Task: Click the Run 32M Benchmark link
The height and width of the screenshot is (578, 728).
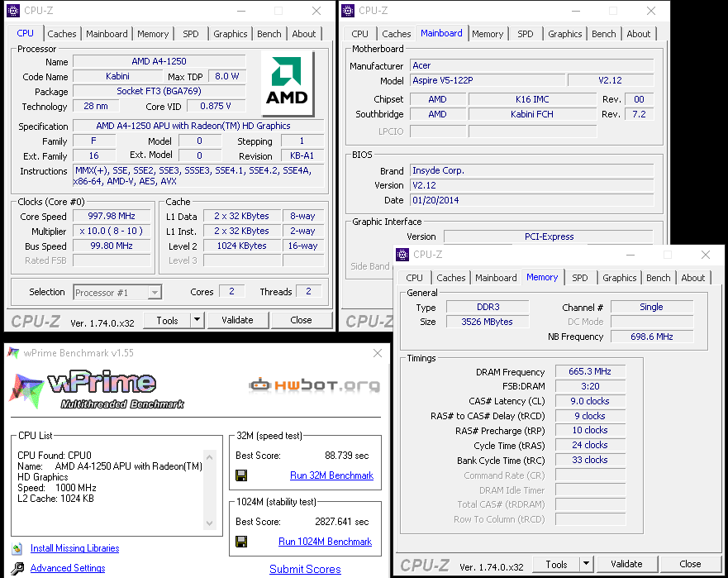Action: (x=331, y=475)
